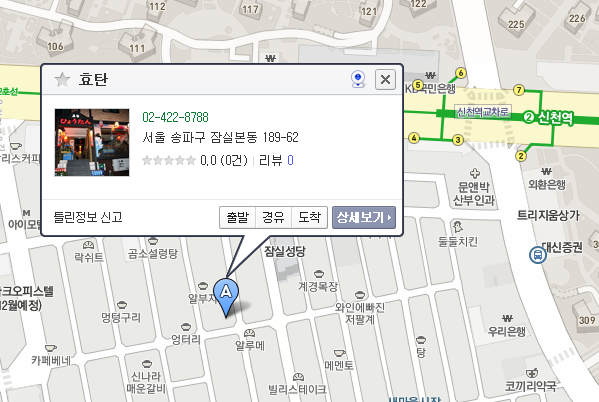
Task: Click the subway exit 4 marker
Action: coord(414,138)
